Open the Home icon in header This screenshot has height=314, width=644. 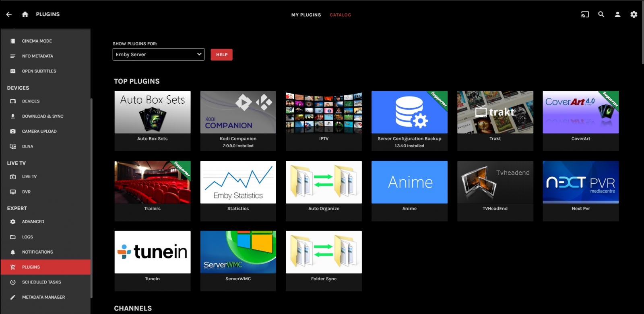[25, 14]
